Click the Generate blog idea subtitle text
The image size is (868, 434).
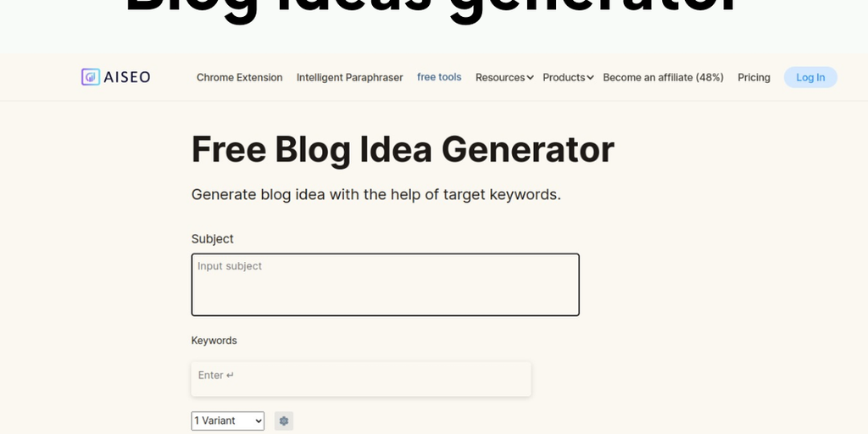(376, 194)
